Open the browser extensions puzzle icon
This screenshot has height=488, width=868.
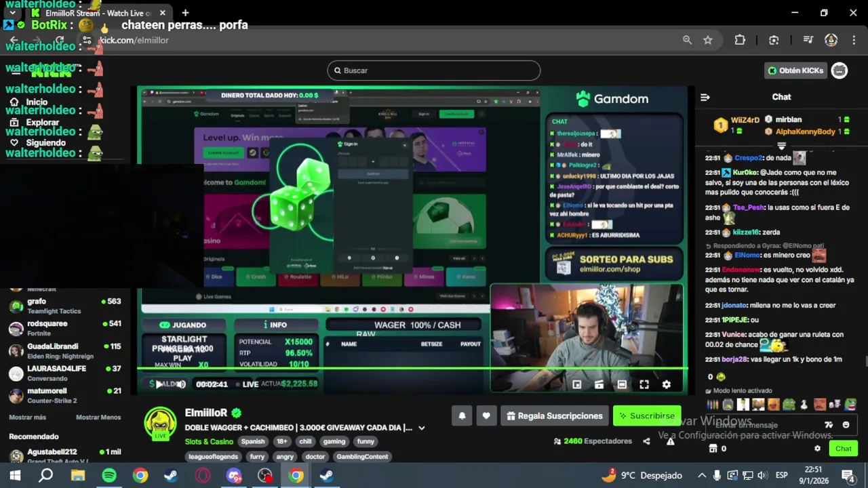740,40
